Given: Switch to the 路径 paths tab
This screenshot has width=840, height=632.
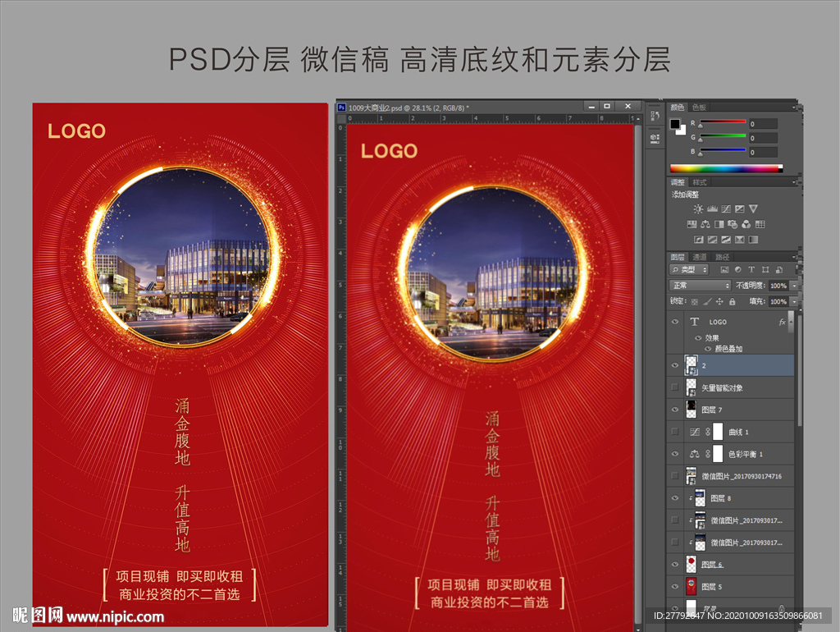Looking at the screenshot, I should click(722, 257).
